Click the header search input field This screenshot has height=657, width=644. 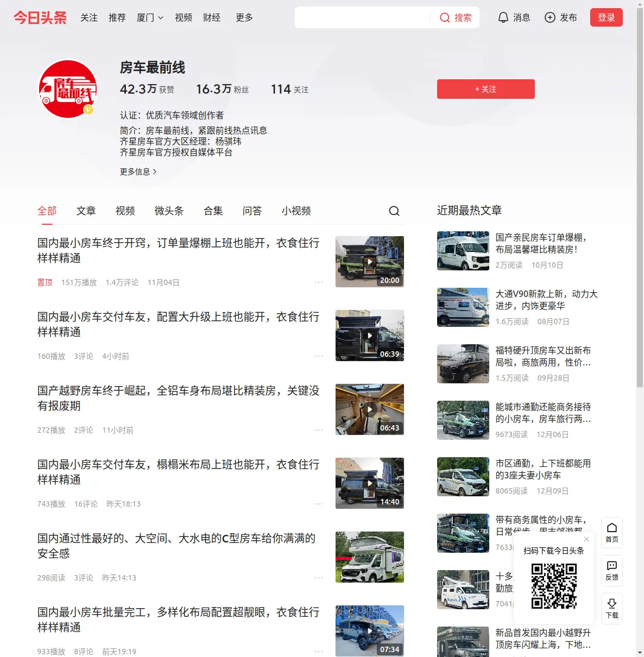(x=363, y=17)
